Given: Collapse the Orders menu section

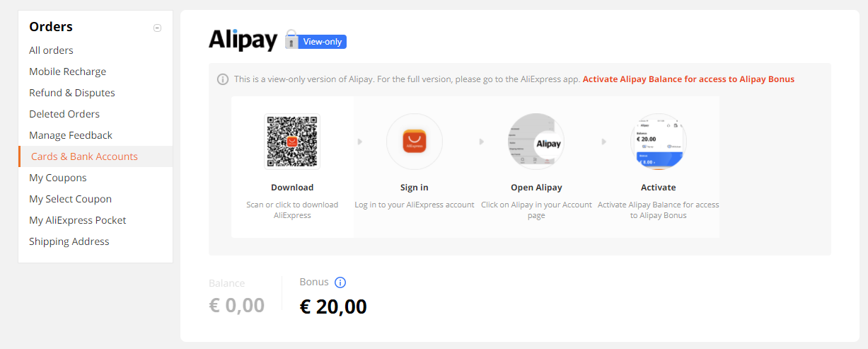Looking at the screenshot, I should pos(157,28).
